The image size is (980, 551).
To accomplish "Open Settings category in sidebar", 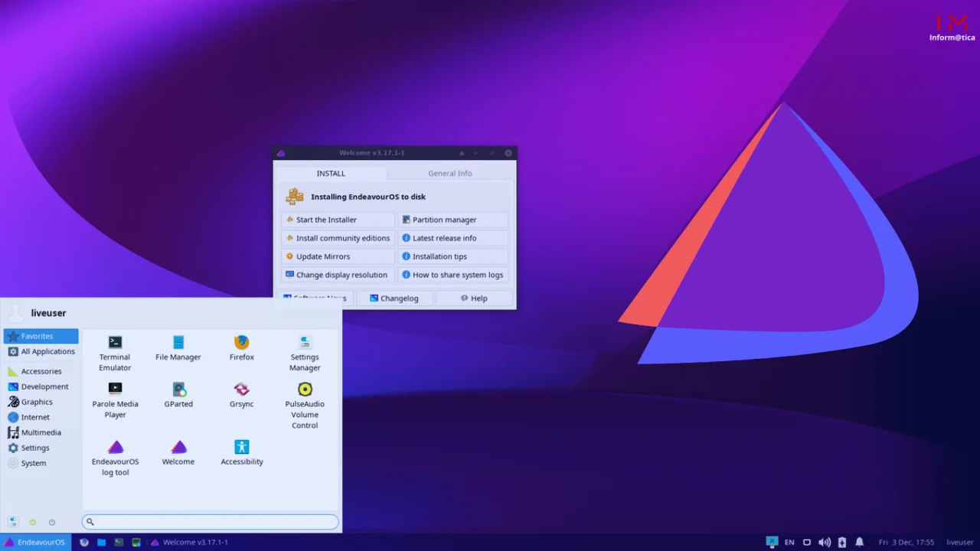I will point(41,448).
